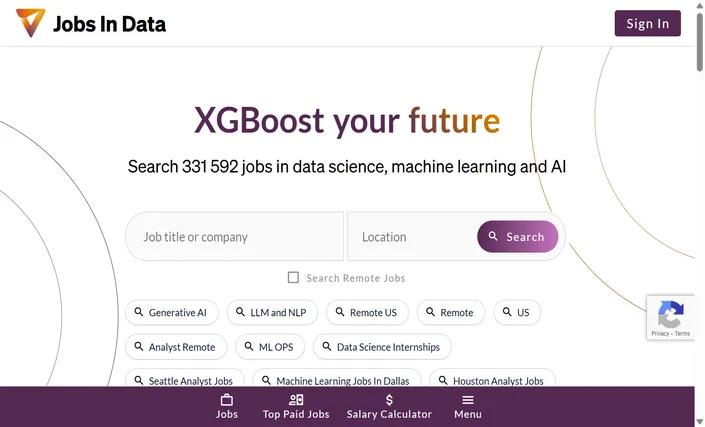Viewport: 705px width, 427px height.
Task: Click the Jobs In Data triangle logo
Action: (31, 22)
